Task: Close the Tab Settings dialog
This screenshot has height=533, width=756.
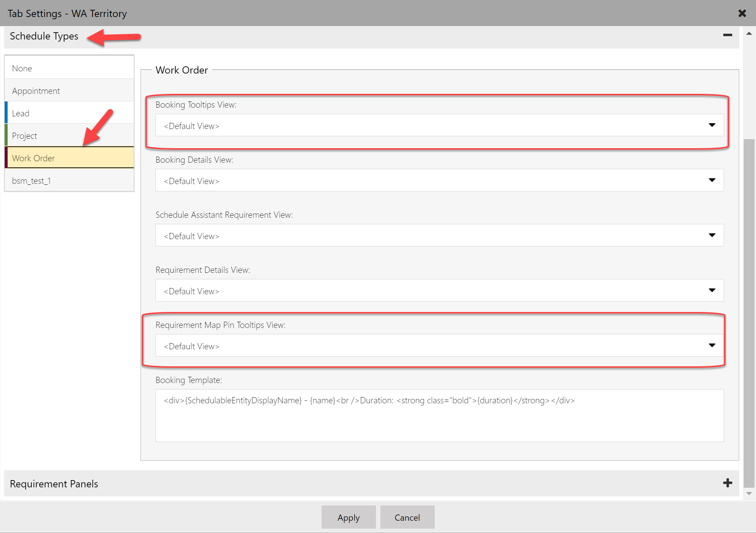Action: pyautogui.click(x=742, y=13)
